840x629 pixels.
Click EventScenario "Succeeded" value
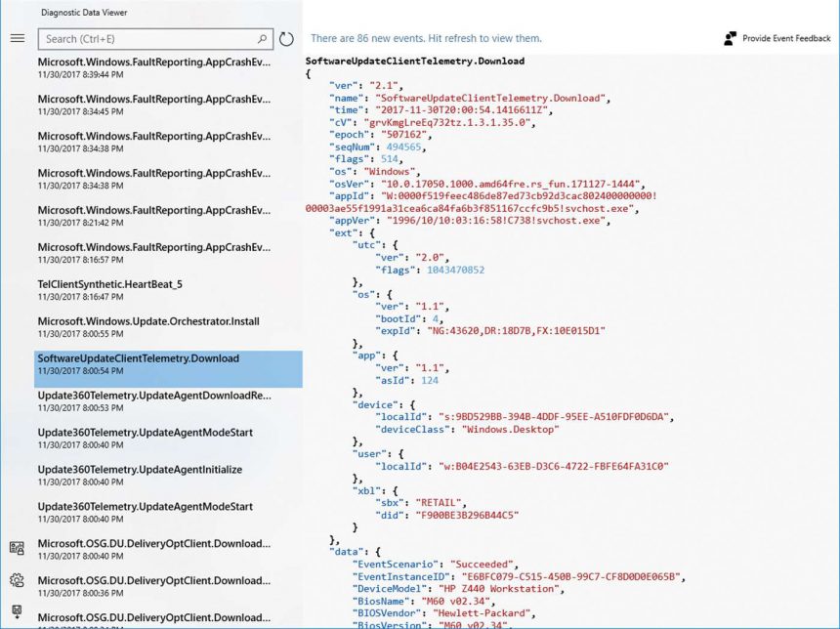coord(483,565)
